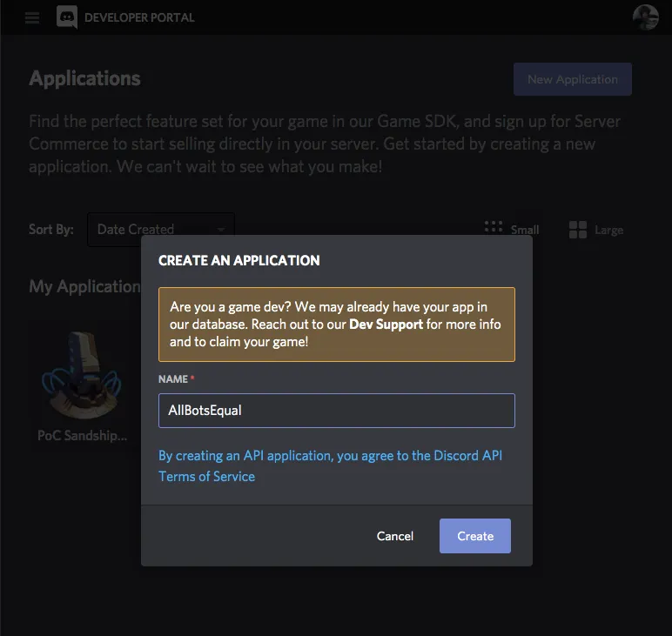Click the Applications page heading
Screen dimensions: 672x636
click(84, 78)
